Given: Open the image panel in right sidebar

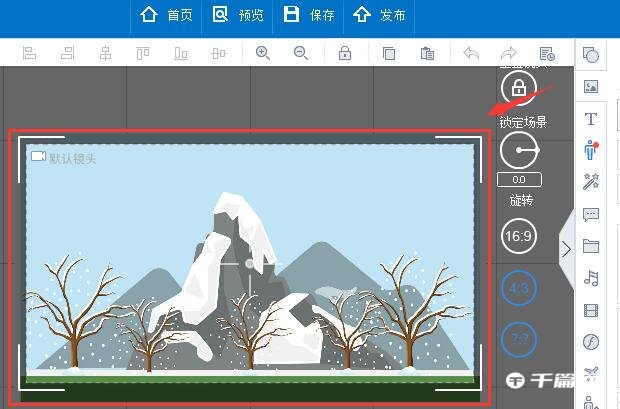Looking at the screenshot, I should pyautogui.click(x=590, y=87).
